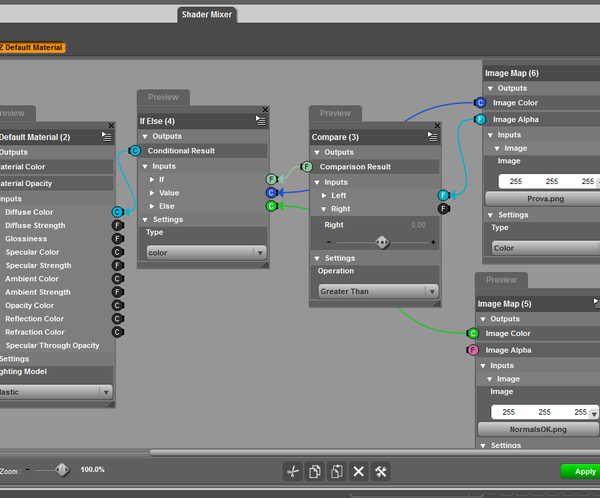Click the Right value slider handle
The width and height of the screenshot is (600, 498).
click(382, 242)
